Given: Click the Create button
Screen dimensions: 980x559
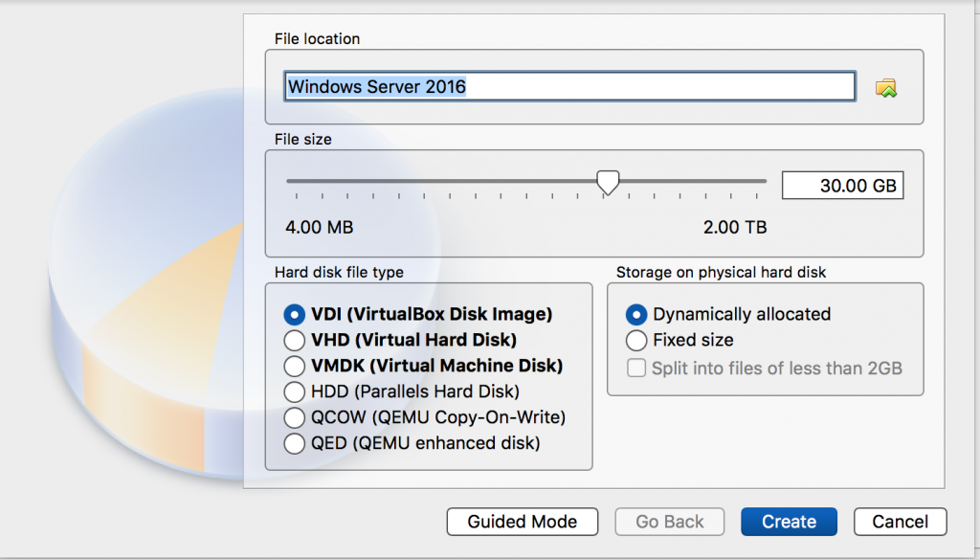Looking at the screenshot, I should (789, 522).
